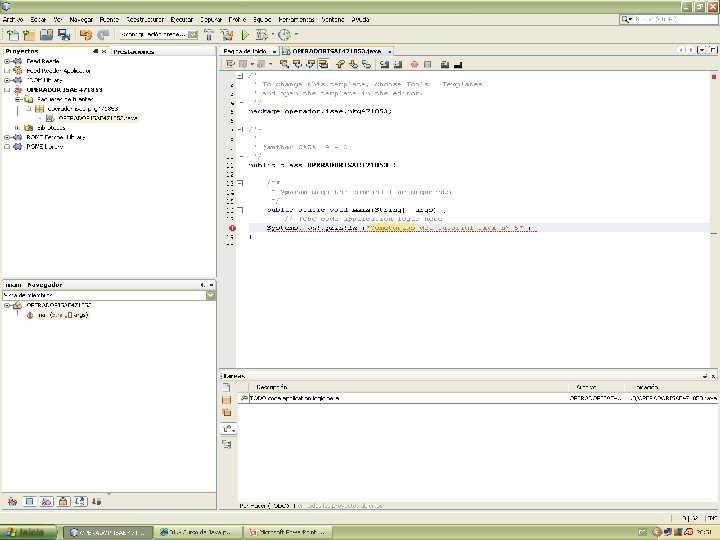Click the New Project toolbar icon

click(29, 35)
